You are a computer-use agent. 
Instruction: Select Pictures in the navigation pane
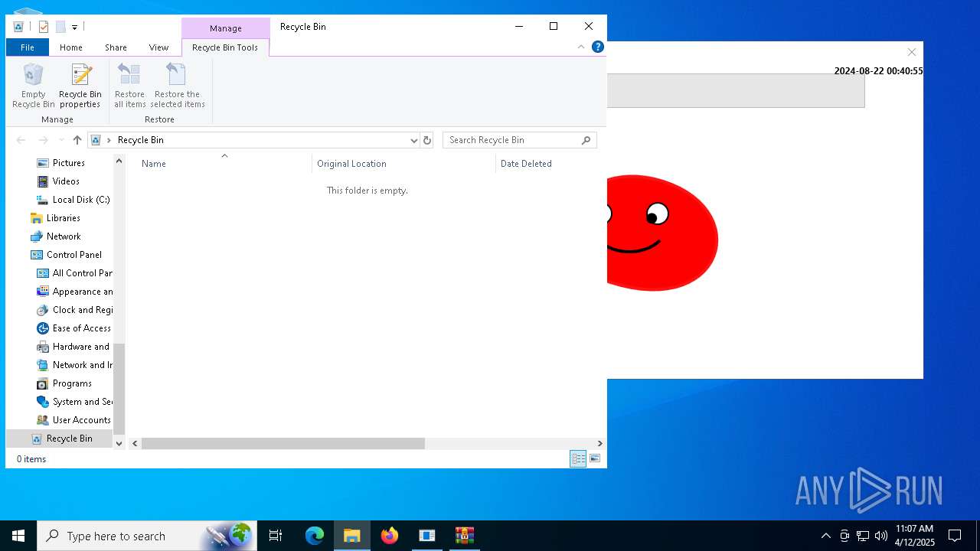point(69,163)
